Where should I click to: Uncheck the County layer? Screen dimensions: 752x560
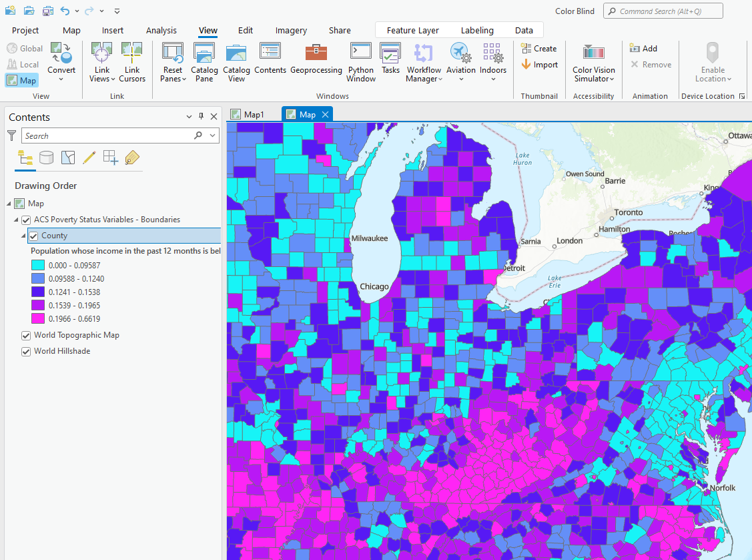coord(33,236)
